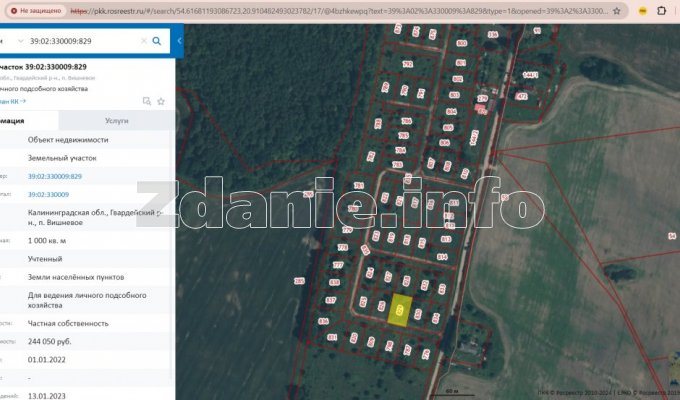Click the locate-on-map icon beside the star
This screenshot has height=400, width=680.
coord(147,101)
